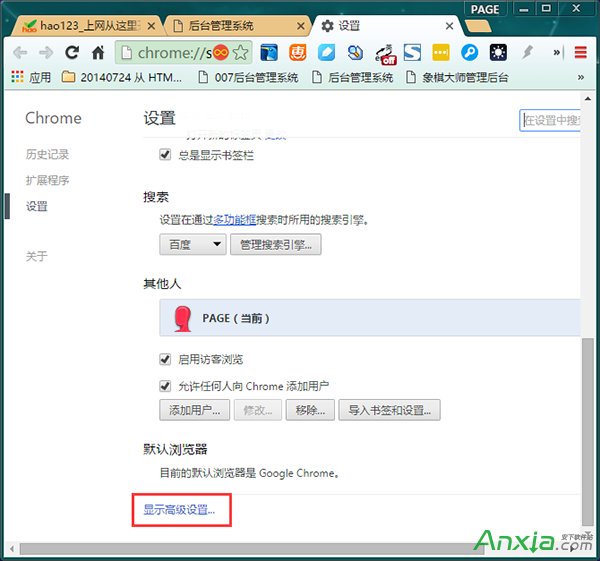Open the home page icon

coord(98,52)
